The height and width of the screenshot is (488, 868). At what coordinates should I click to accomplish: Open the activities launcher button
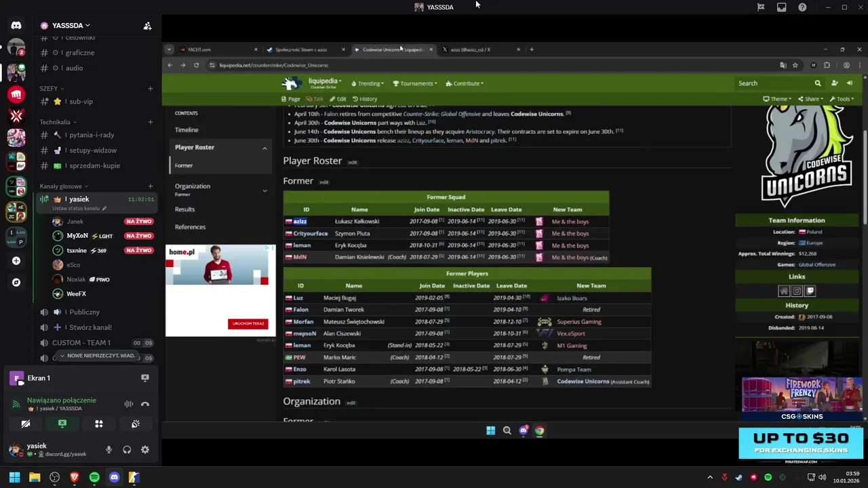tap(99, 424)
